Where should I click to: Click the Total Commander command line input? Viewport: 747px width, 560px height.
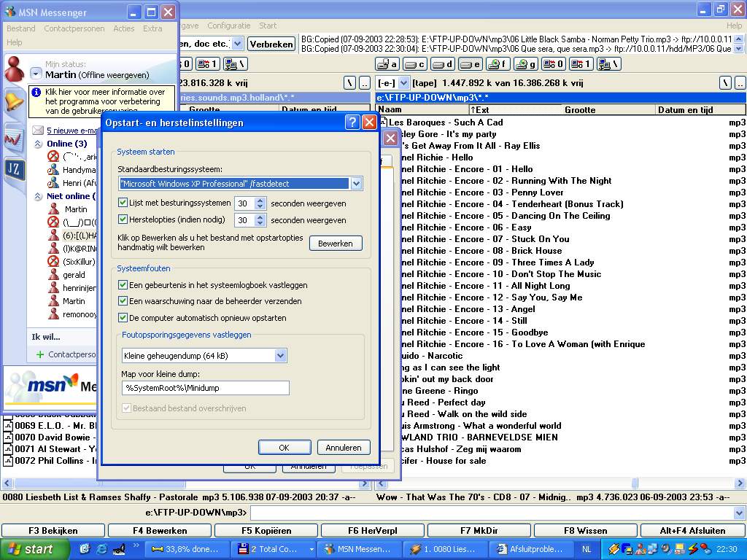492,513
